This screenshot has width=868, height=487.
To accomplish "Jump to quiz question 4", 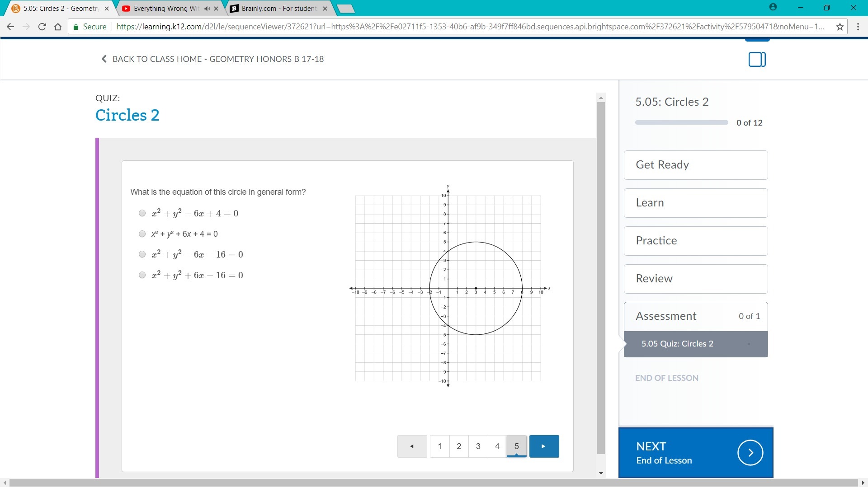I will (x=497, y=446).
